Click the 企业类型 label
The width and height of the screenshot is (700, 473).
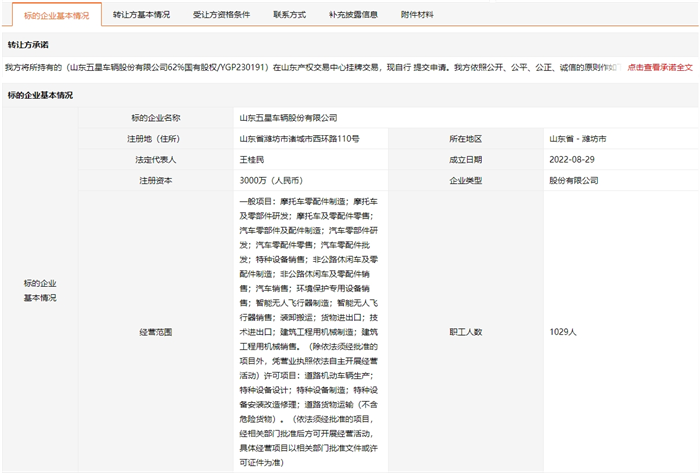(x=466, y=181)
